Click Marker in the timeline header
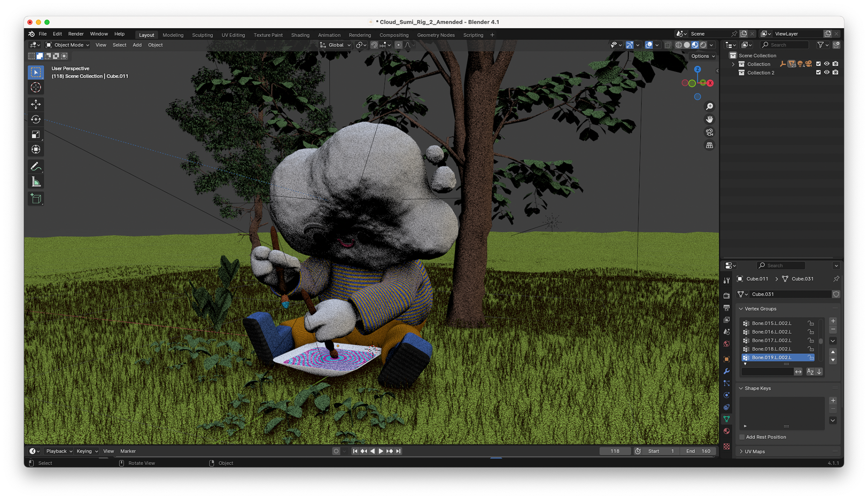 [x=128, y=451]
